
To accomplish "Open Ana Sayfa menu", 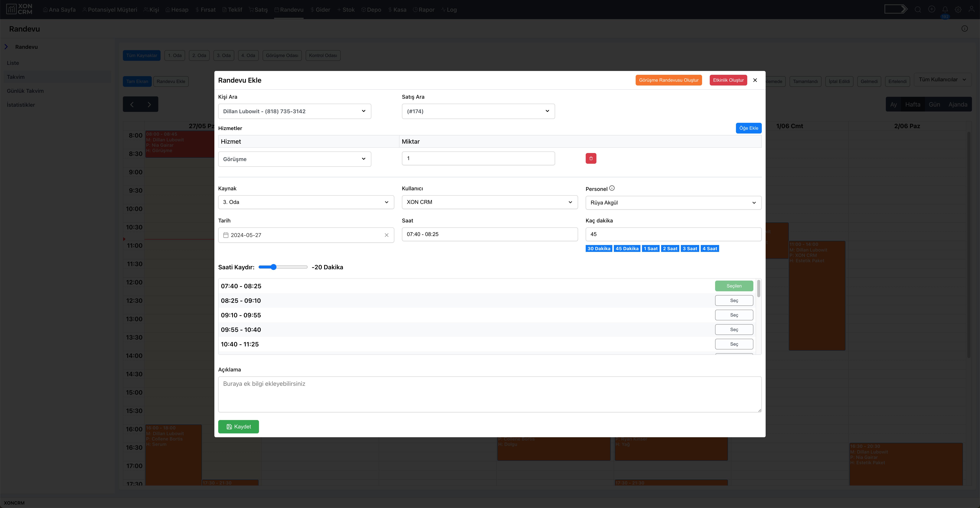I will coord(59,10).
